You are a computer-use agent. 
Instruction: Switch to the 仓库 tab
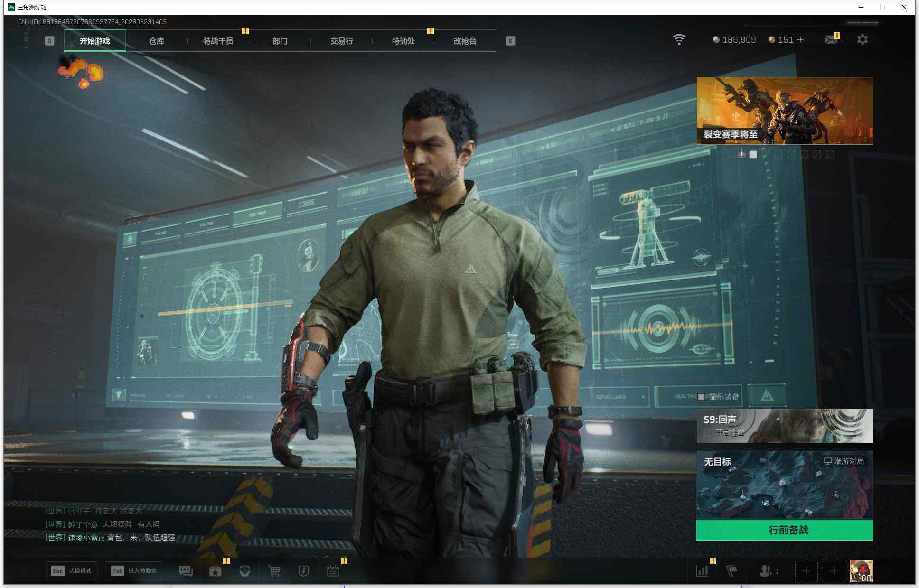157,41
